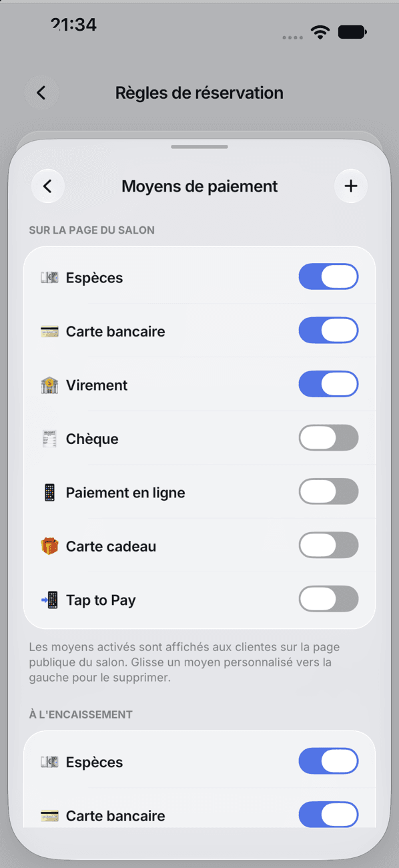
Task: Tap the Paiement en ligne phone icon
Action: 49,493
